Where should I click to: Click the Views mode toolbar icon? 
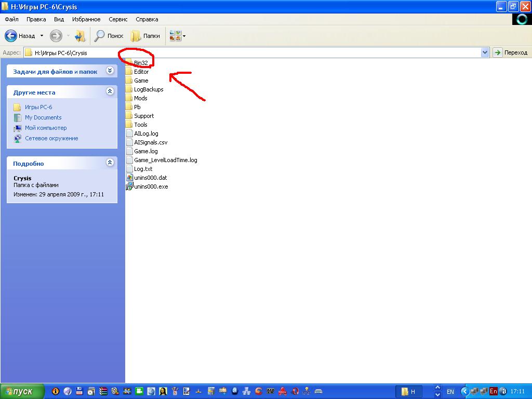pyautogui.click(x=175, y=36)
